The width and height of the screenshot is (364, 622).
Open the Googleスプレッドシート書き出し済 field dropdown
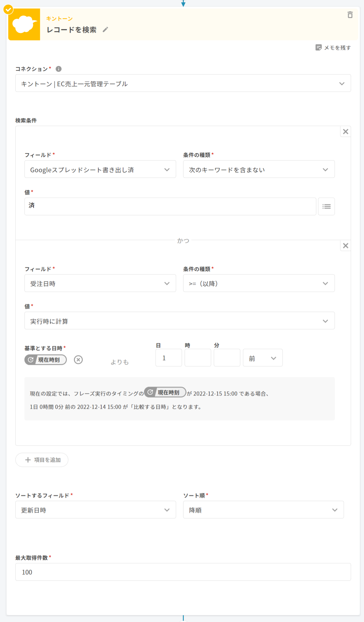tap(100, 169)
